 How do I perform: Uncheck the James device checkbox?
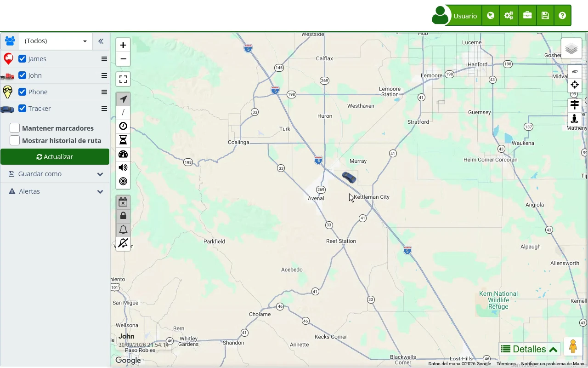[22, 58]
